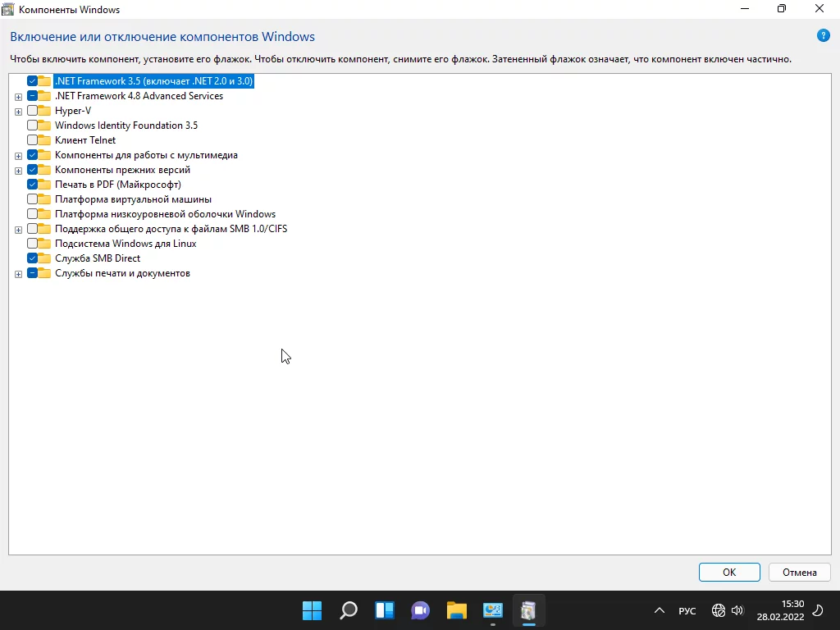Disable Печать в PDF (Майкрософт) checkbox
This screenshot has width=840, height=630.
pos(32,185)
